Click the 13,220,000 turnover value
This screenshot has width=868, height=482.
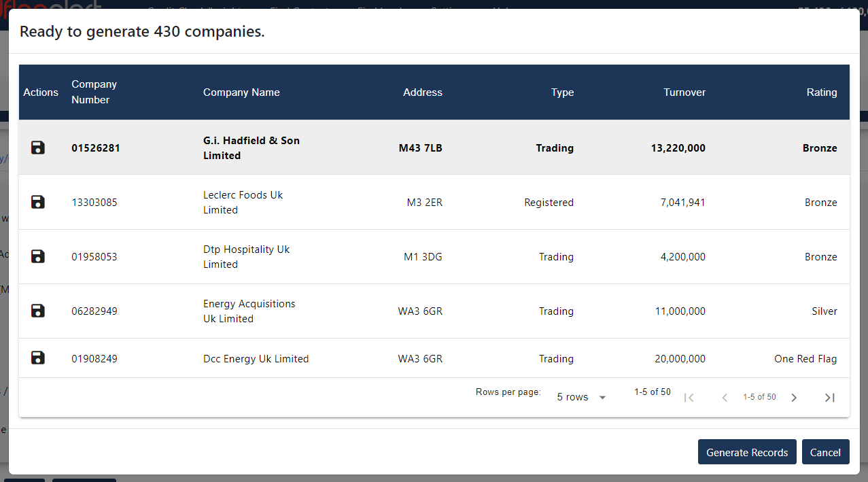click(x=678, y=148)
